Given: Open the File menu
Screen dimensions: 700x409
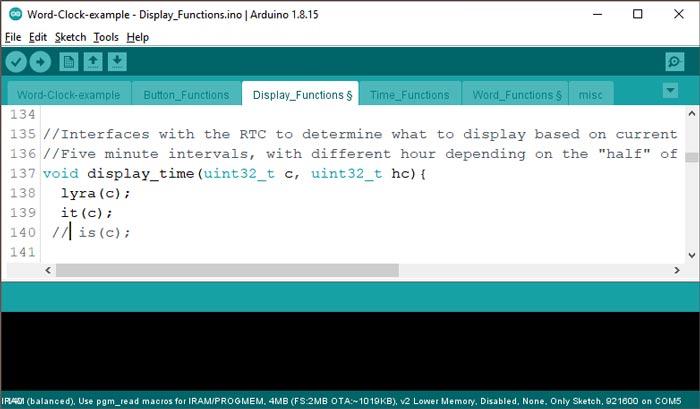Looking at the screenshot, I should click(x=13, y=37).
